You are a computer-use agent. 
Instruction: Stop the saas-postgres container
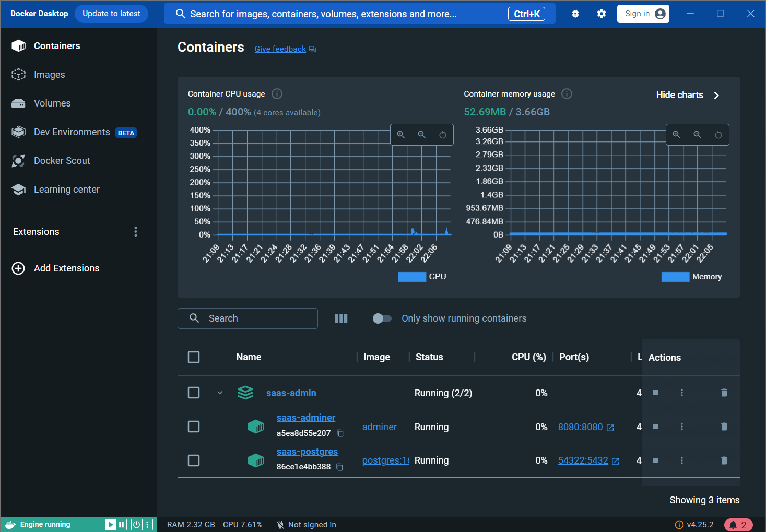tap(656, 460)
